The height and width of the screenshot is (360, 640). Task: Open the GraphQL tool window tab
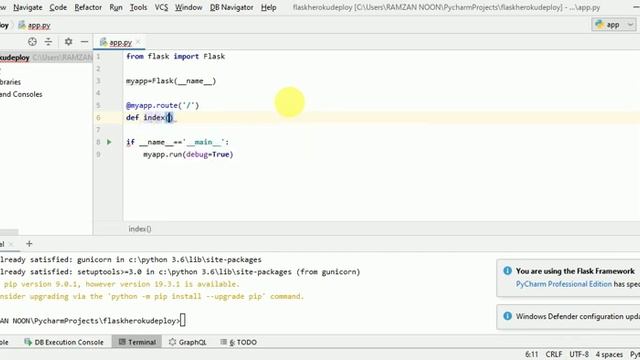(x=187, y=342)
